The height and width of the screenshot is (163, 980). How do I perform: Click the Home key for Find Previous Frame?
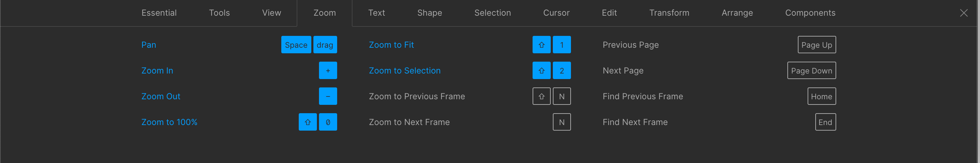pos(821,96)
